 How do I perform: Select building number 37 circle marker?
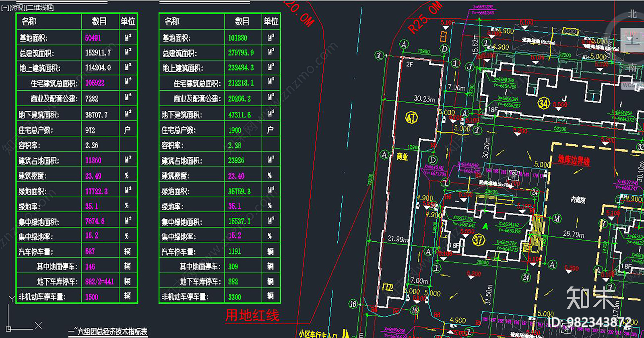(479, 241)
